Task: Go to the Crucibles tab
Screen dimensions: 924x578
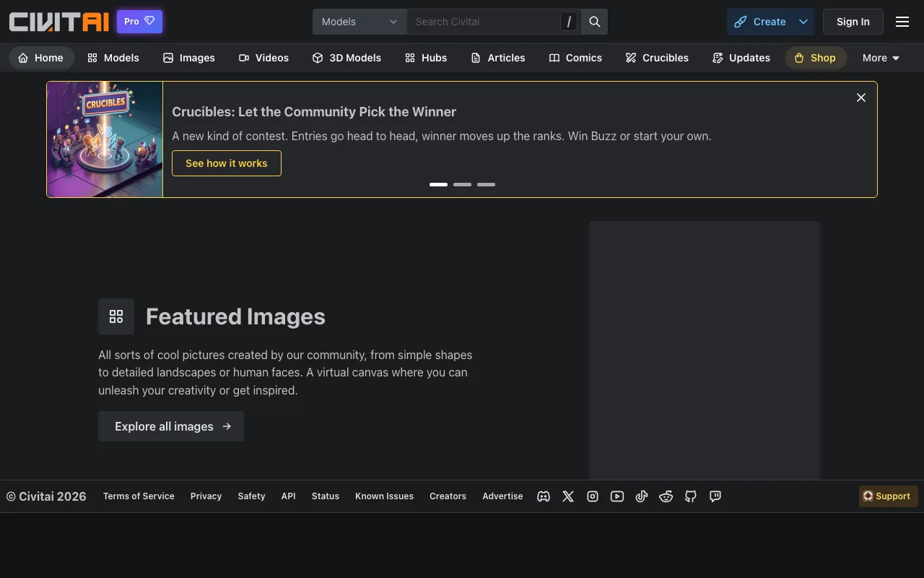Action: [x=657, y=58]
